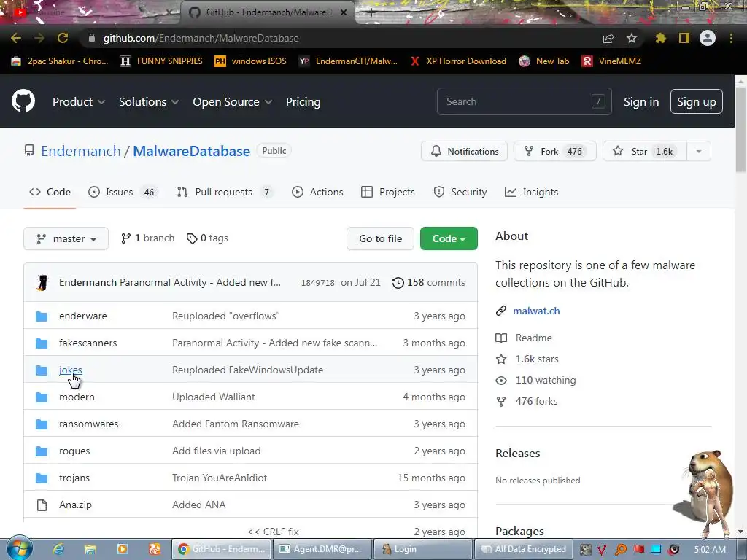This screenshot has width=747, height=560.
Task: Expand the Product menu
Action: click(x=79, y=102)
